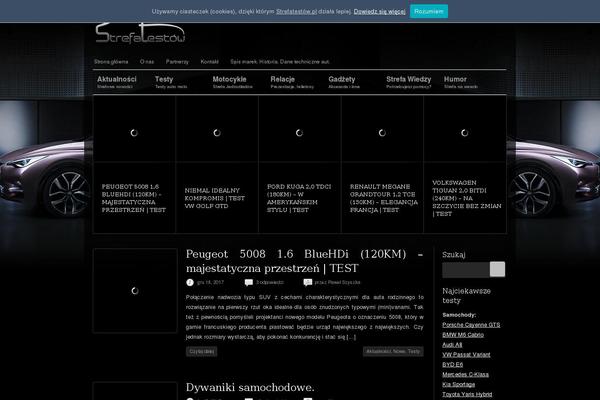This screenshot has width=600, height=400.
Task: Open Toyota Yaris Hybrid test link
Action: (467, 395)
